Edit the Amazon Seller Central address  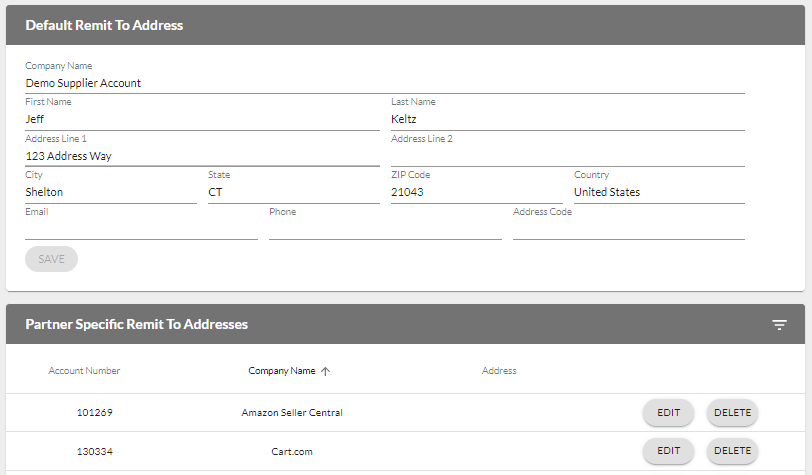coord(668,412)
